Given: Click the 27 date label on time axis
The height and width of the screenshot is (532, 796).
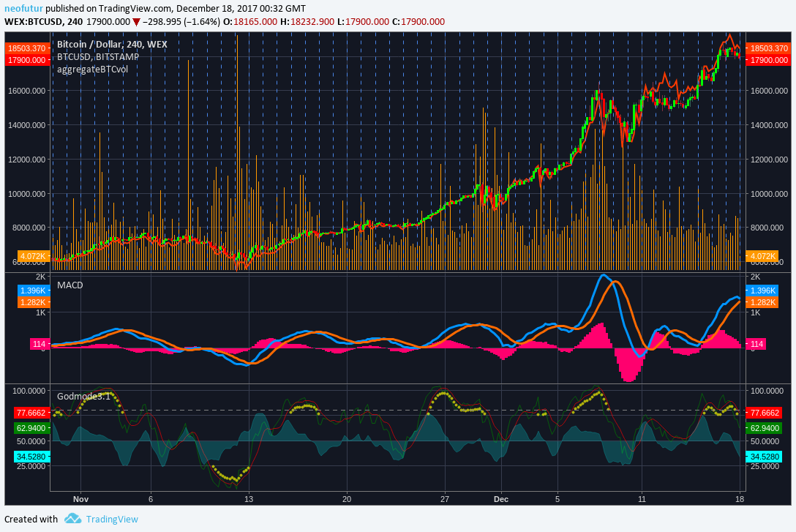Looking at the screenshot, I should tap(445, 499).
